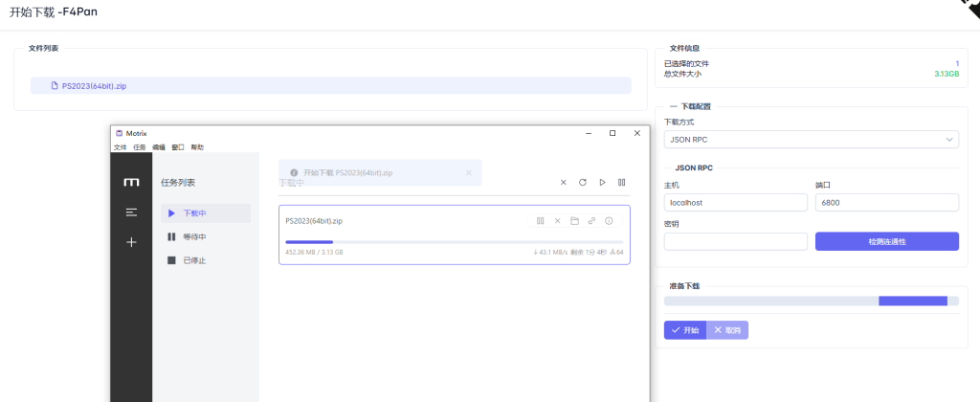Open info details of PS2023(64bit).zip task
Viewport: 980px width, 402px height.
(609, 221)
